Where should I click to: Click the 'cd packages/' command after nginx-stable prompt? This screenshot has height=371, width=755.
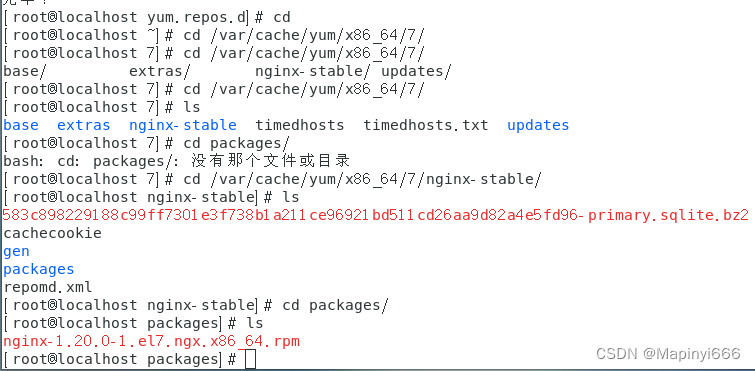[335, 306]
